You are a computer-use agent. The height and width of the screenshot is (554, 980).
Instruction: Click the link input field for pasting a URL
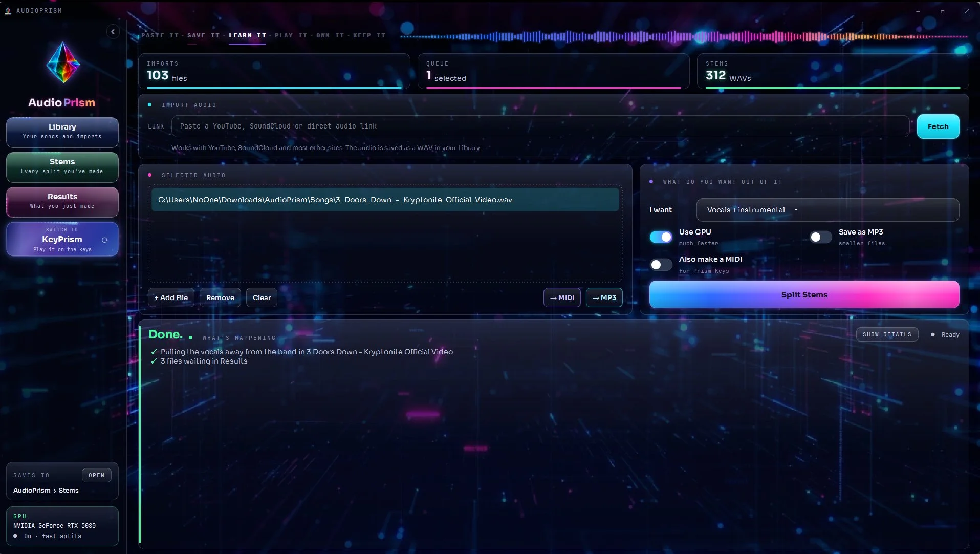pos(540,126)
